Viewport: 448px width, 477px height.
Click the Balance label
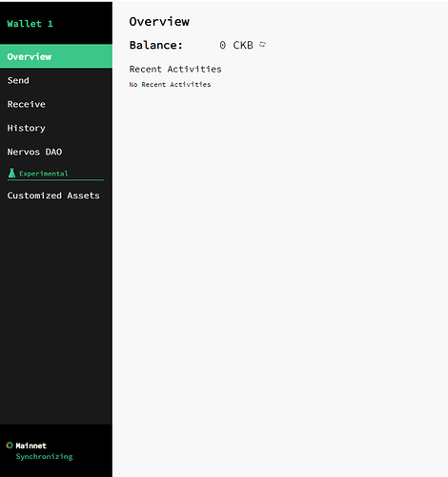tap(156, 45)
